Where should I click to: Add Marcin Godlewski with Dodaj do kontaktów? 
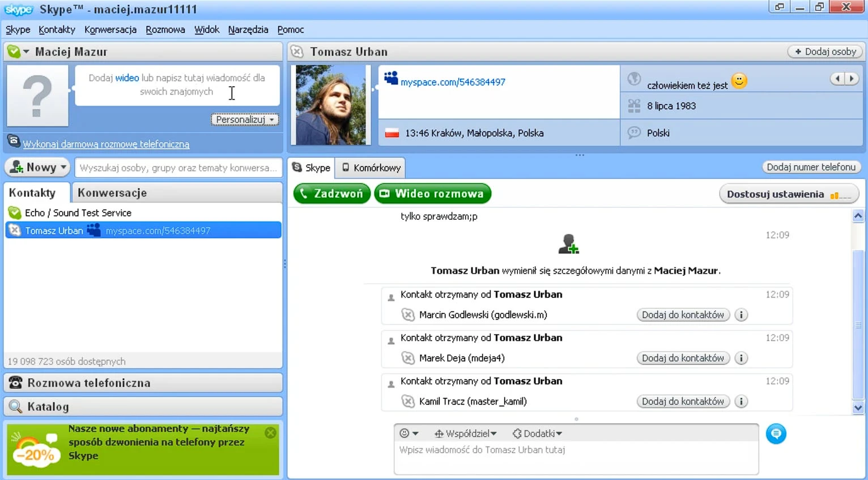point(683,315)
